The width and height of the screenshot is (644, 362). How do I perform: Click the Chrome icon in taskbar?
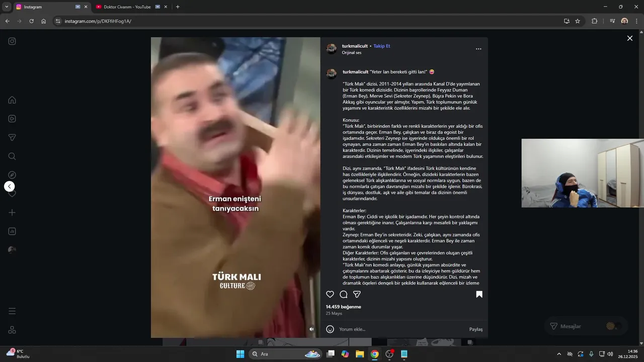pos(375,354)
